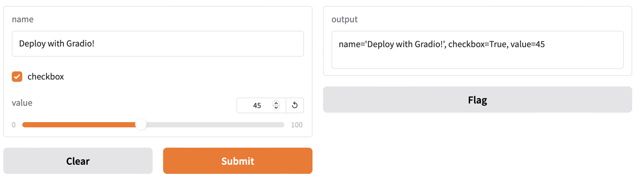Uncheck the orange checkbox

click(17, 77)
